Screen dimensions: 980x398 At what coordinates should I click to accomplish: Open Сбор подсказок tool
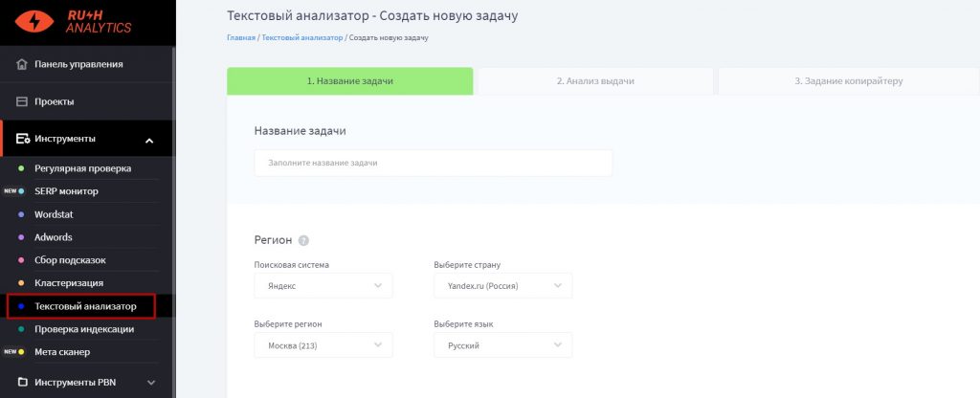click(70, 260)
